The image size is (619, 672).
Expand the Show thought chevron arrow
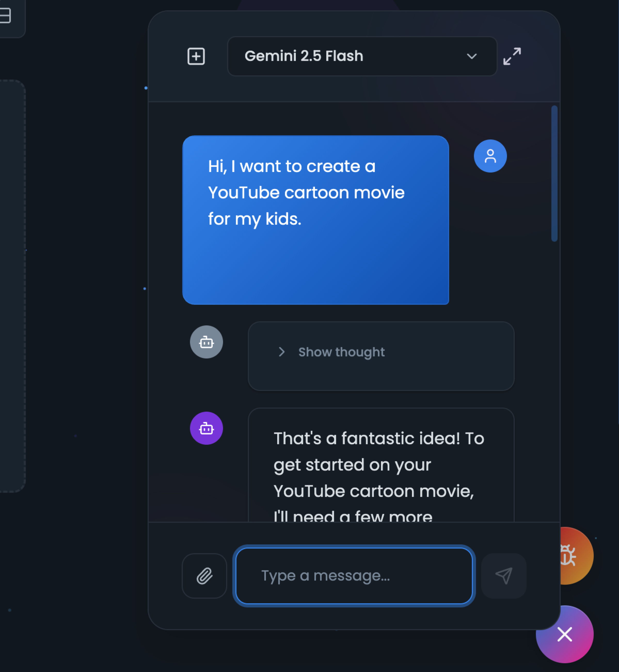pyautogui.click(x=282, y=352)
